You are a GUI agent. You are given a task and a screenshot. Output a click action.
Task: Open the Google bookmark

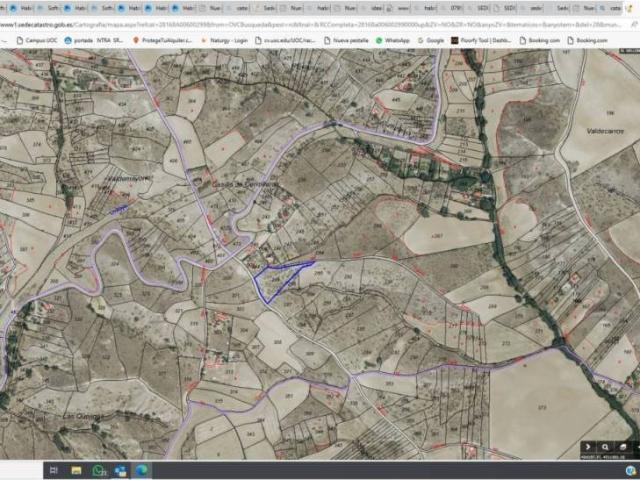430,40
